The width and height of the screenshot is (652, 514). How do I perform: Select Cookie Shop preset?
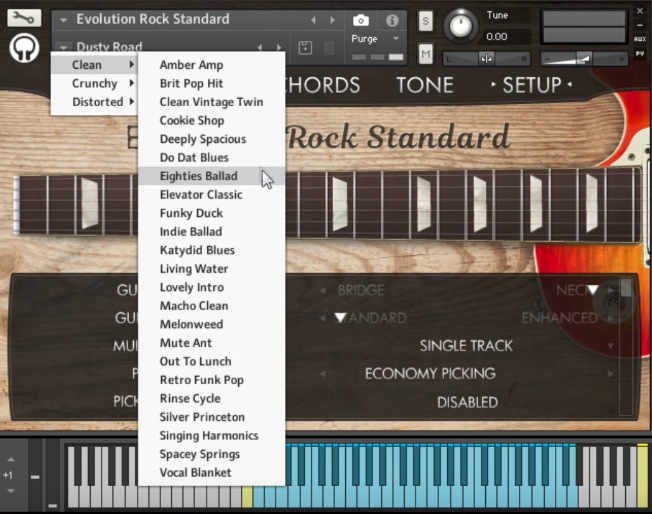211,120
